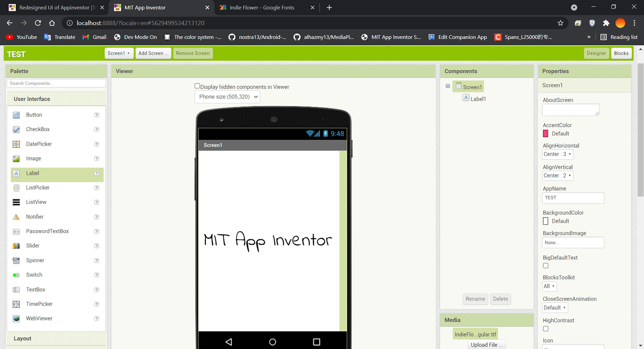The image size is (644, 349).
Task: Select the Button component icon in Palette
Action: pyautogui.click(x=16, y=115)
